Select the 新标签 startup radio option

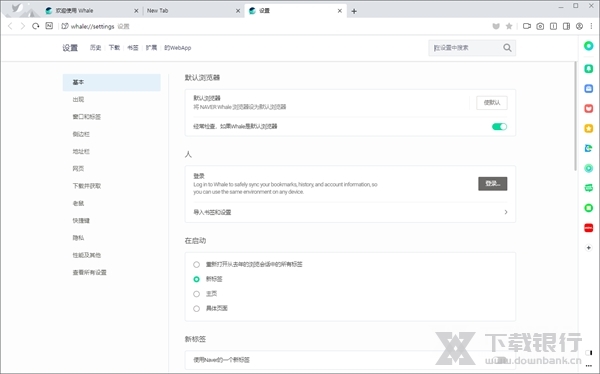point(196,279)
